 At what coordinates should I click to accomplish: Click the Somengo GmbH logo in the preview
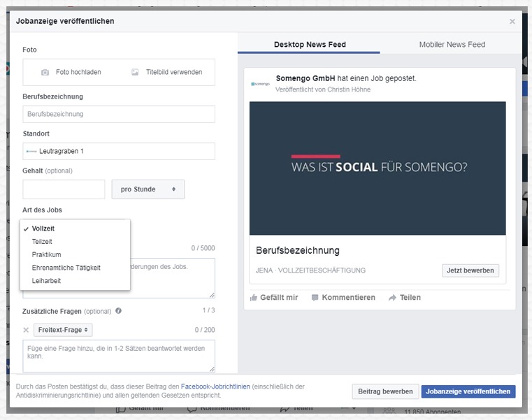261,84
